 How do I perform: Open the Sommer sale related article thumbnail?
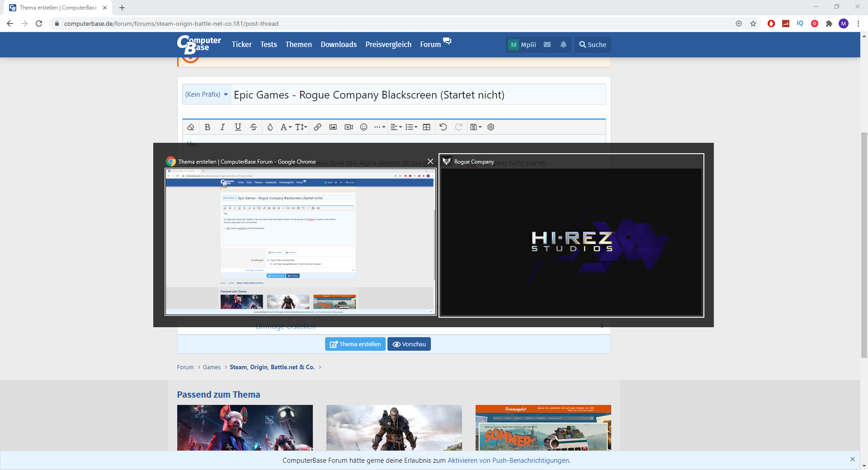tap(543, 428)
